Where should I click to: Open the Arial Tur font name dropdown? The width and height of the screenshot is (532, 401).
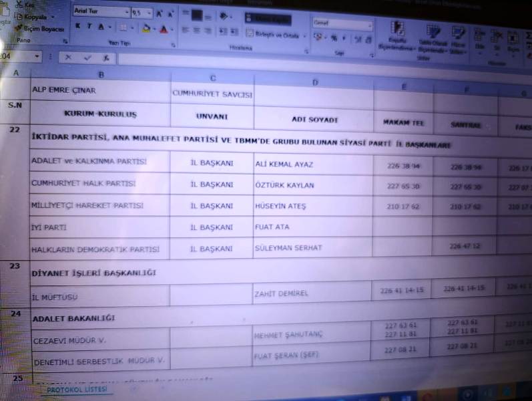(x=126, y=13)
